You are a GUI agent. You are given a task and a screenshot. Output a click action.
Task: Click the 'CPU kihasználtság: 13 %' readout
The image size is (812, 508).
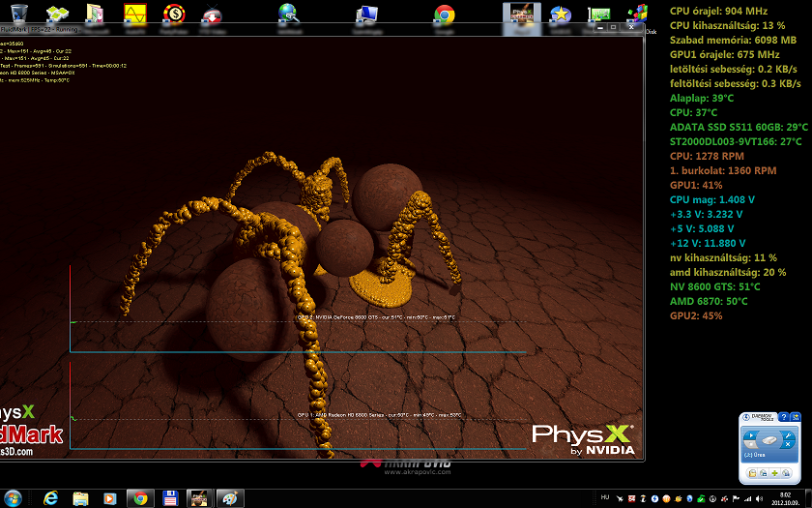click(x=727, y=25)
